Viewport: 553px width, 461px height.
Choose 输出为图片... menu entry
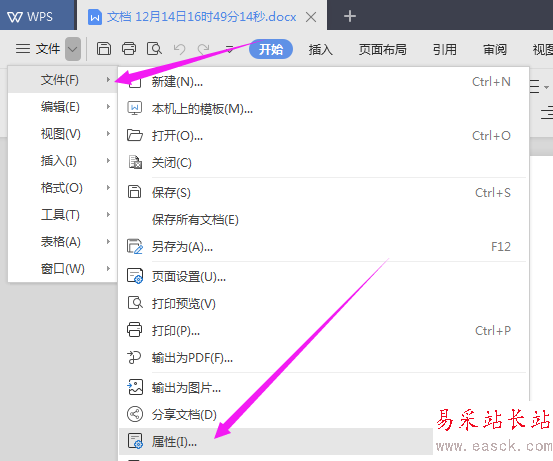[x=324, y=388]
